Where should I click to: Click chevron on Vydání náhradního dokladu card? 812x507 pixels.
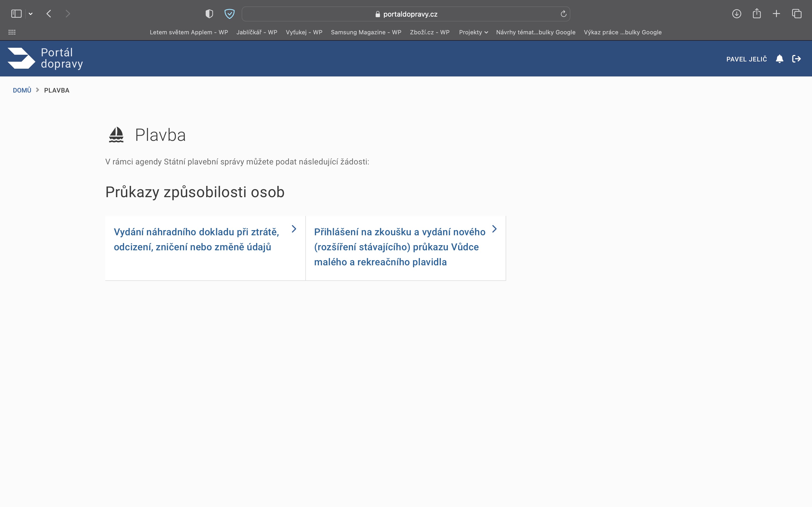point(294,229)
